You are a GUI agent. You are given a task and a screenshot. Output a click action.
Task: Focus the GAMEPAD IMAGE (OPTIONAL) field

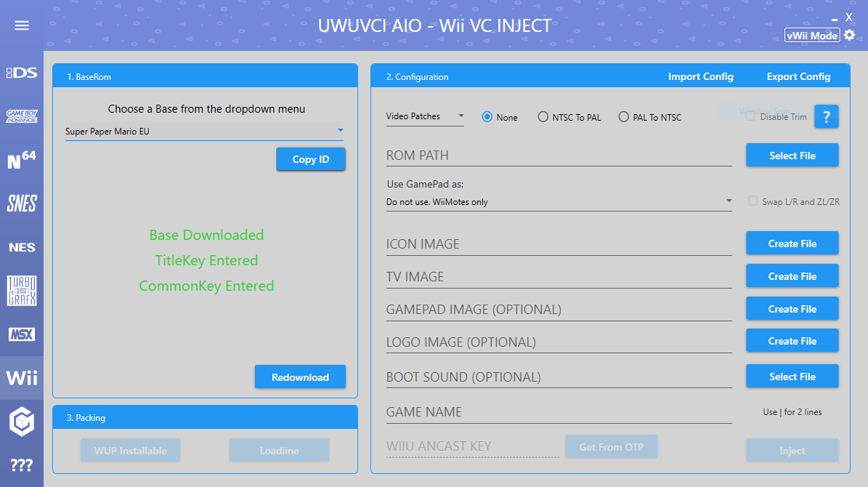(559, 310)
